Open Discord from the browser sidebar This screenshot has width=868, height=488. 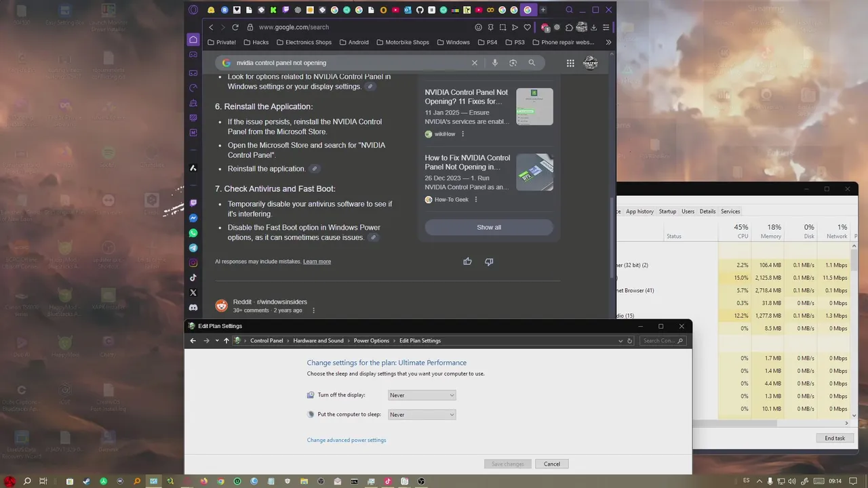pos(193,308)
